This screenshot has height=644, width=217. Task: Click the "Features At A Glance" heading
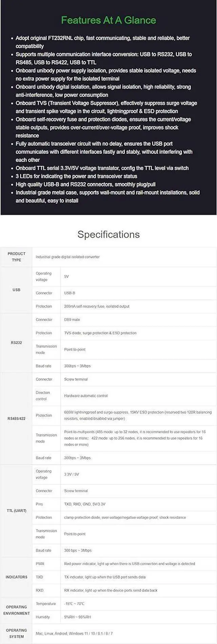[x=108, y=20]
